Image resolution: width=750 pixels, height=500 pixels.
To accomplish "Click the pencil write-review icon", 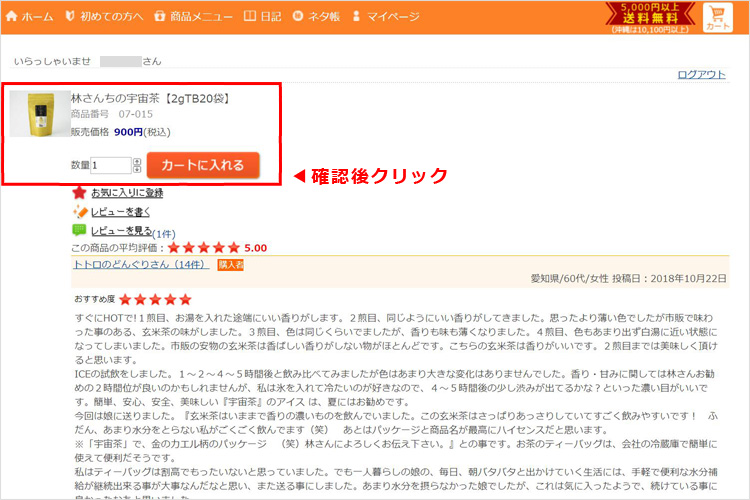I will tap(80, 211).
